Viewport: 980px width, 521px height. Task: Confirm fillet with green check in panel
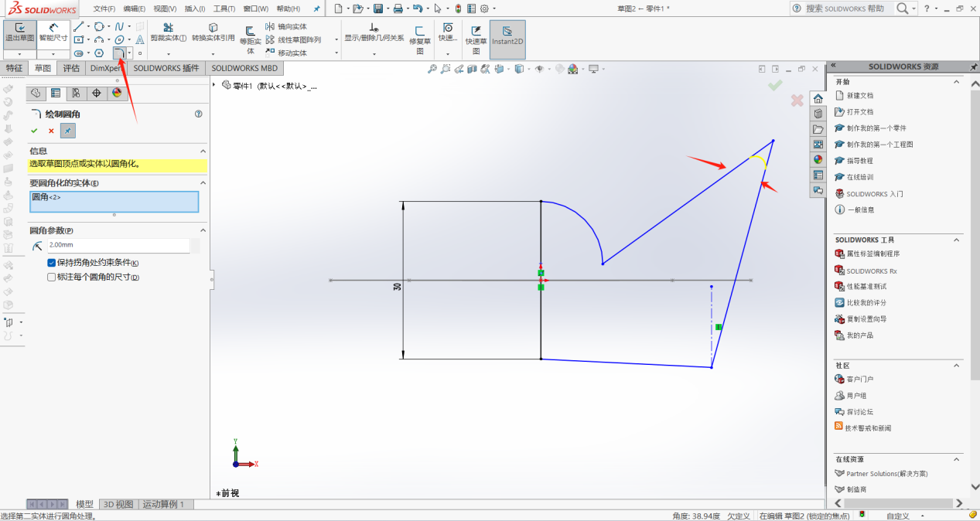tap(34, 131)
